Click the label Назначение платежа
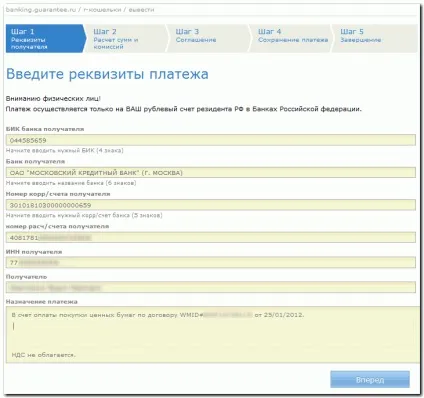The image size is (424, 398). pyautogui.click(x=42, y=302)
